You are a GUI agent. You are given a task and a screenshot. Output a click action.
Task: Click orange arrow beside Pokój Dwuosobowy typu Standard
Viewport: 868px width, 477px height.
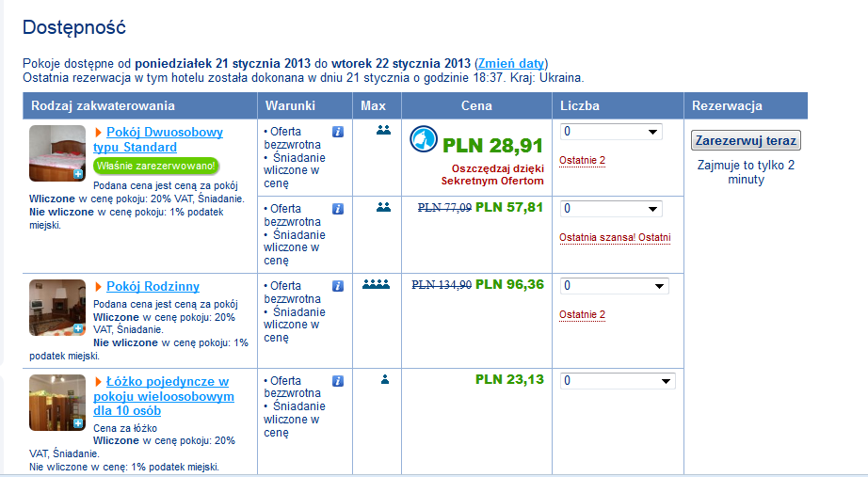click(x=99, y=133)
